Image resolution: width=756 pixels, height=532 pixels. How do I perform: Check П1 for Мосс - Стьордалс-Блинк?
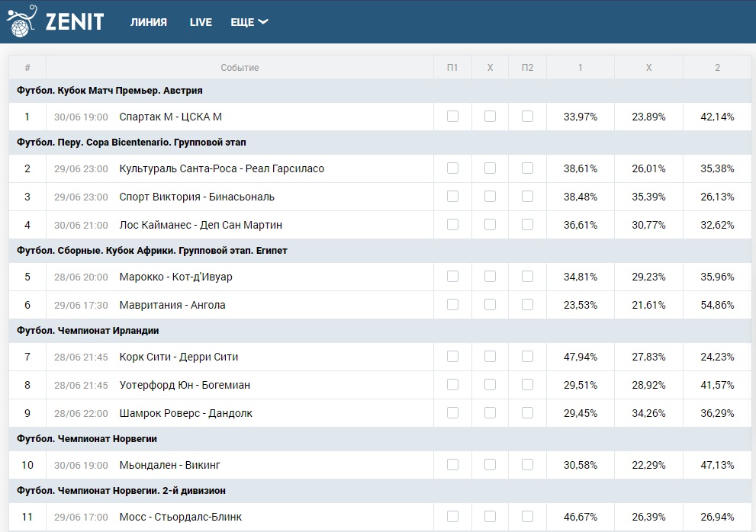tap(452, 517)
